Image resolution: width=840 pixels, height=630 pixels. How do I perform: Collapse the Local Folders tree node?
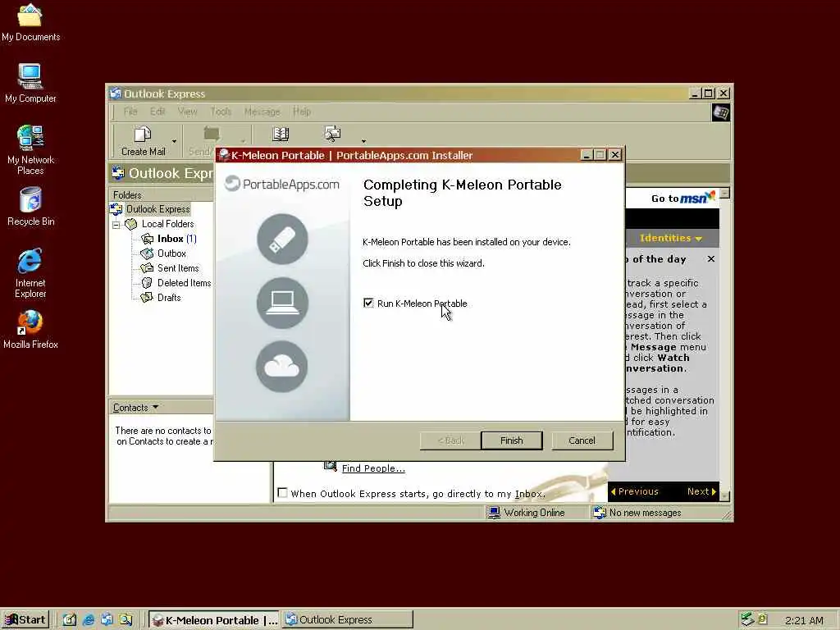click(x=116, y=225)
